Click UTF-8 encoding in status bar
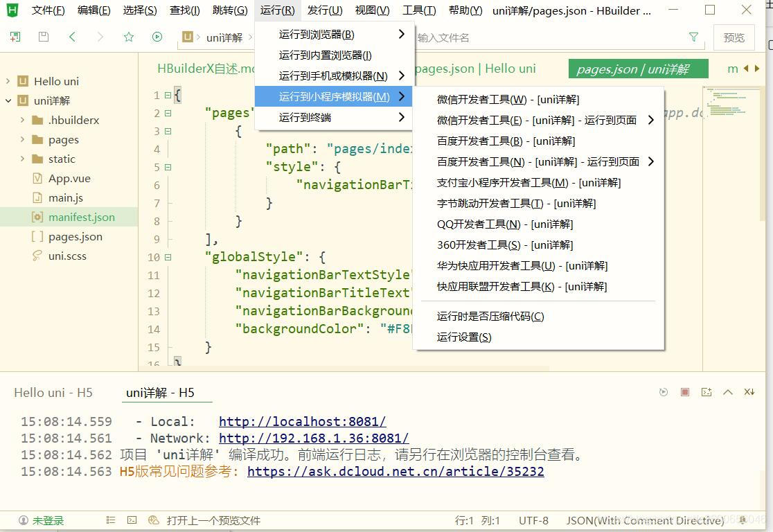 (533, 521)
